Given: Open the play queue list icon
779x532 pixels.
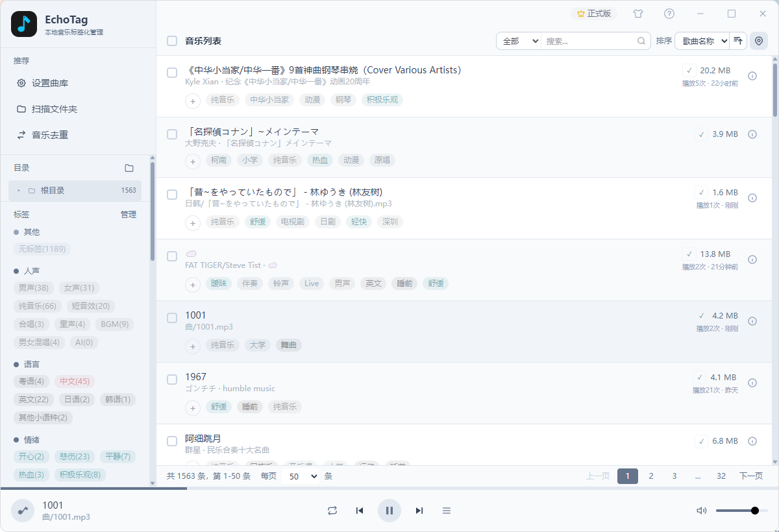Looking at the screenshot, I should pyautogui.click(x=447, y=511).
